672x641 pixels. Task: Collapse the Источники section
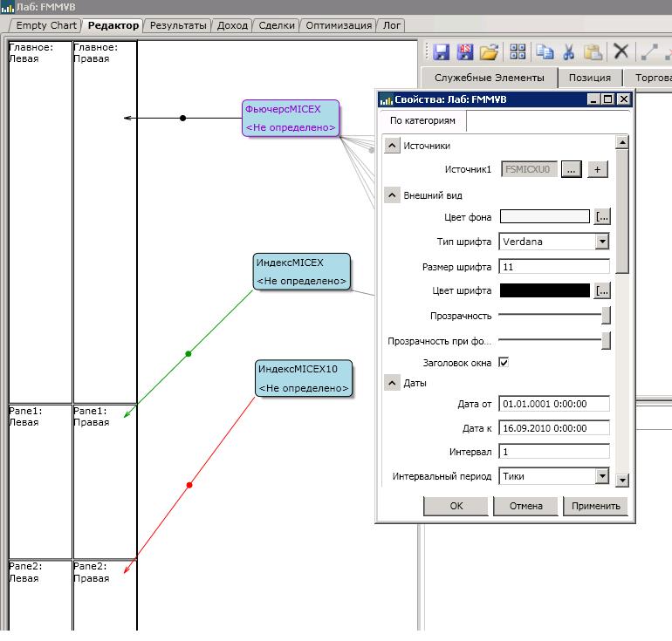point(393,147)
